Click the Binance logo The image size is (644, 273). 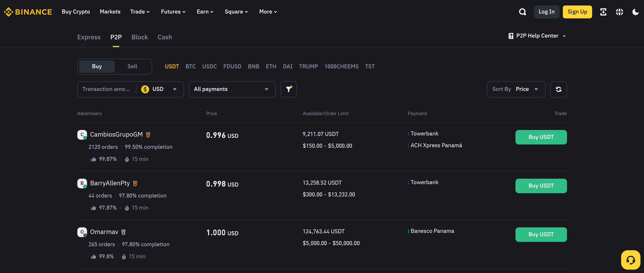pyautogui.click(x=28, y=12)
